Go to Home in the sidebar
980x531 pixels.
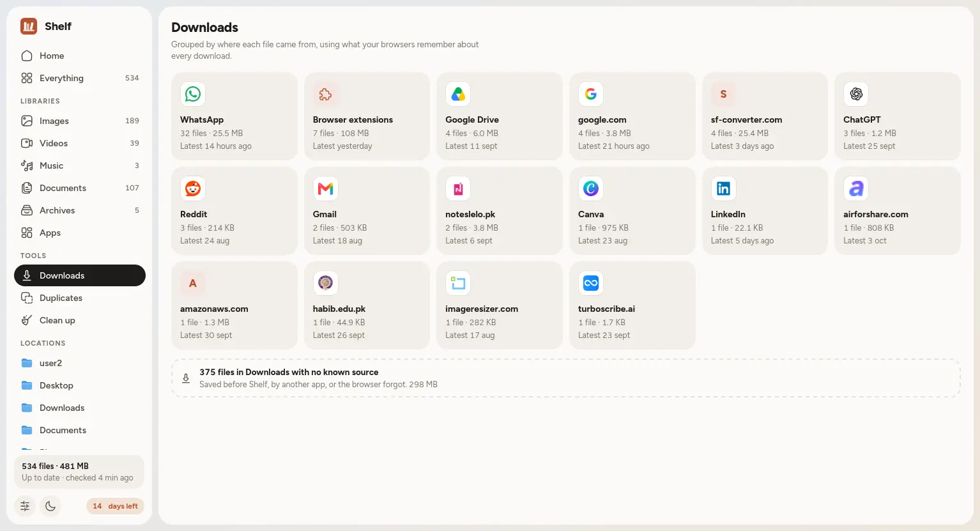(80, 56)
